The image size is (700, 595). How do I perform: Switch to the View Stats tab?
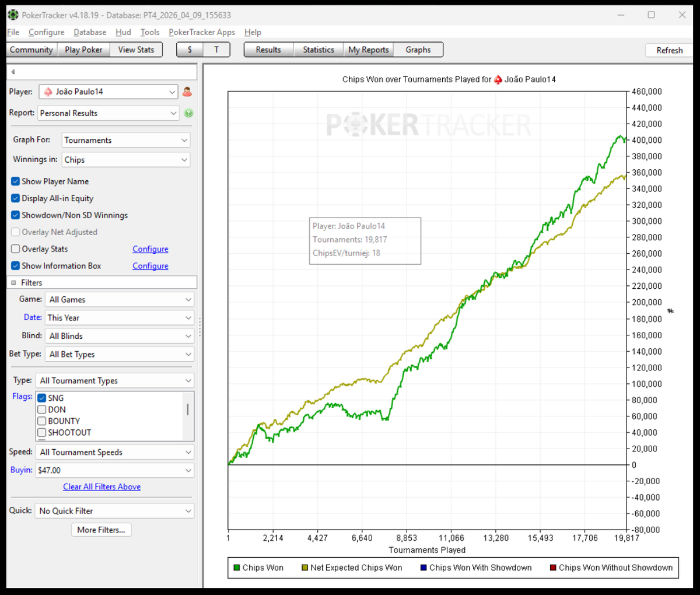pyautogui.click(x=136, y=50)
